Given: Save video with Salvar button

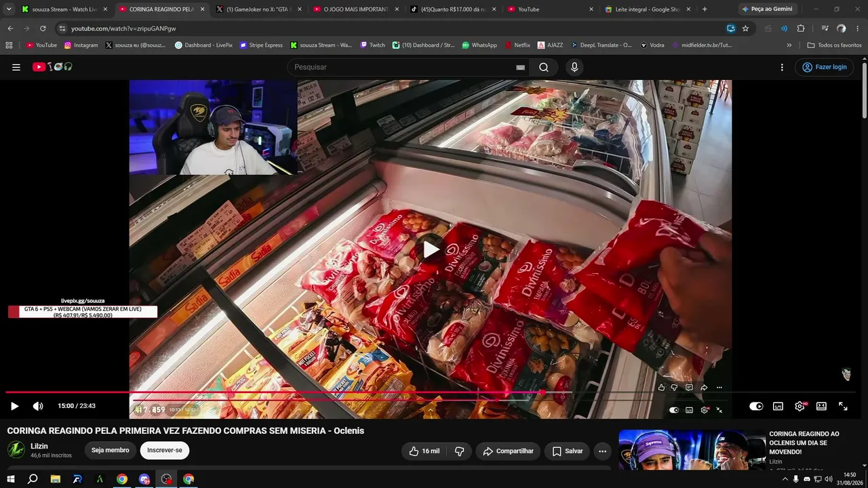Looking at the screenshot, I should pos(567,451).
